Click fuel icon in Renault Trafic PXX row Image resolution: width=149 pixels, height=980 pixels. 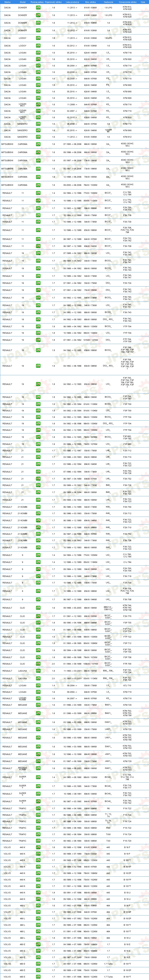click(x=38, y=828)
